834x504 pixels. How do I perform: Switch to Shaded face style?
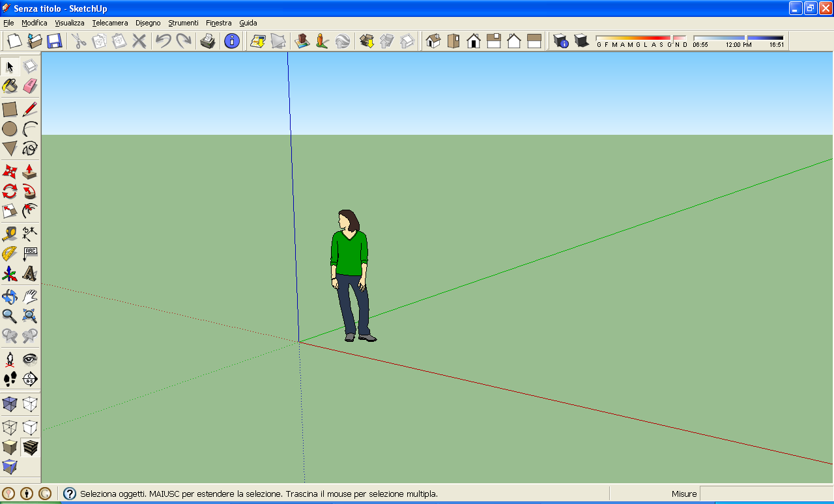click(10, 447)
